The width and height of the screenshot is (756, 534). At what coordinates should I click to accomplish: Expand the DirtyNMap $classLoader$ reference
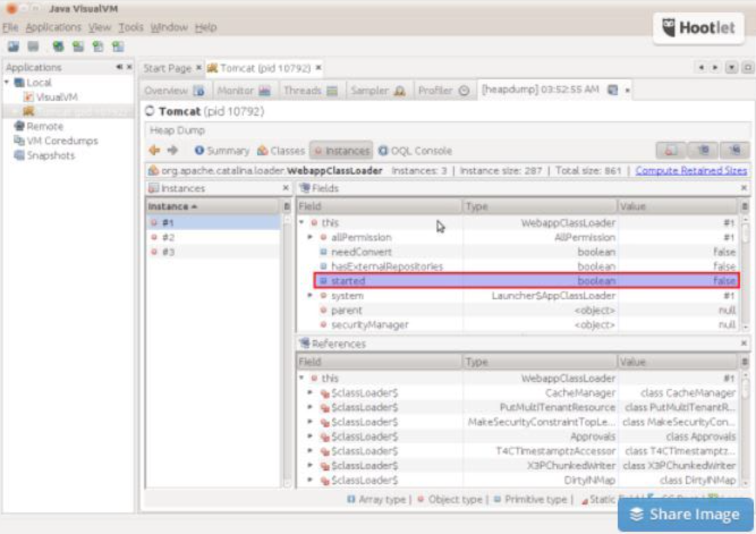pos(310,480)
